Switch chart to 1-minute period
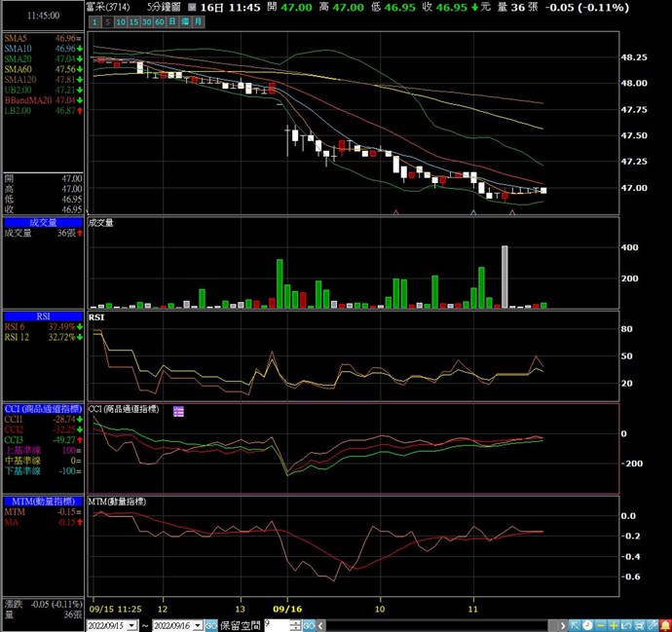Viewport: 672px width, 632px height. [95, 21]
